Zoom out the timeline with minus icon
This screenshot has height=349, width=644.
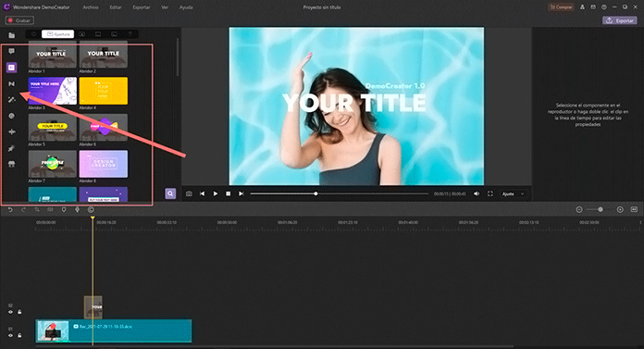click(579, 209)
